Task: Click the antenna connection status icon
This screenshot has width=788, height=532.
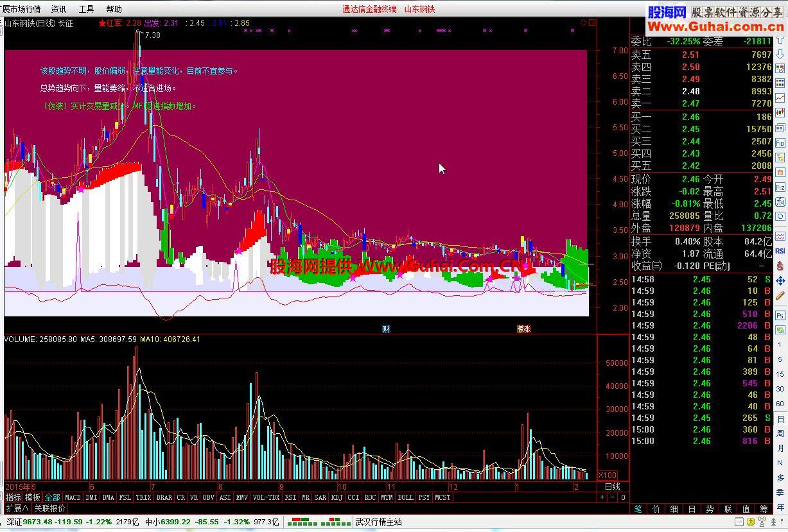Action: point(762,522)
